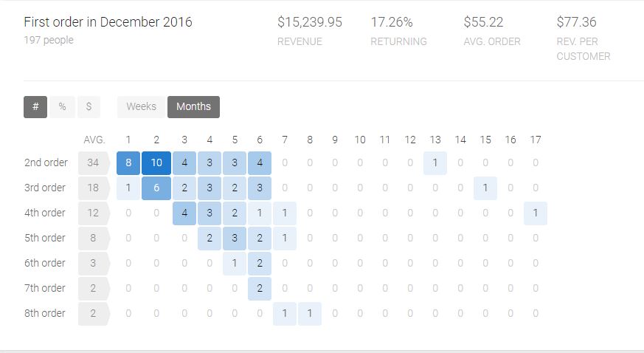Select the Weeks time grouping
This screenshot has width=644, height=353.
coord(142,107)
